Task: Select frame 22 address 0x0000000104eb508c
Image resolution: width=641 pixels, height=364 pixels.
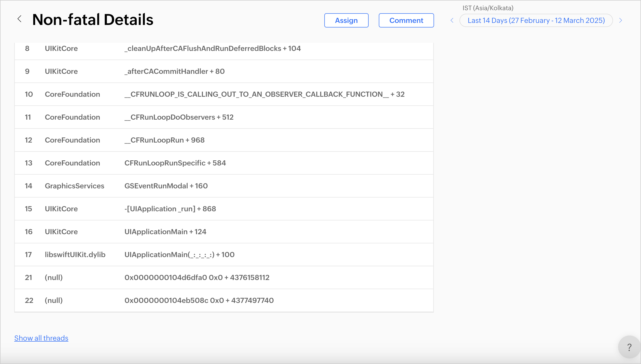Action: (199, 300)
